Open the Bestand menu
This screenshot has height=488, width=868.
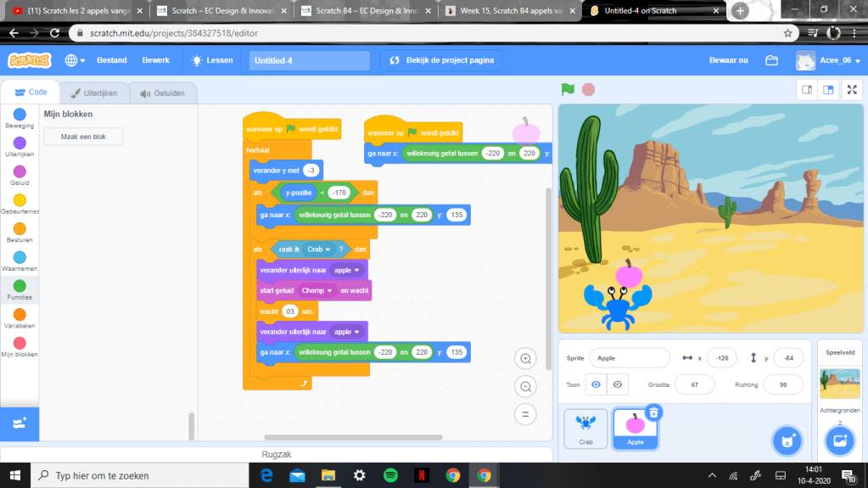click(x=112, y=60)
